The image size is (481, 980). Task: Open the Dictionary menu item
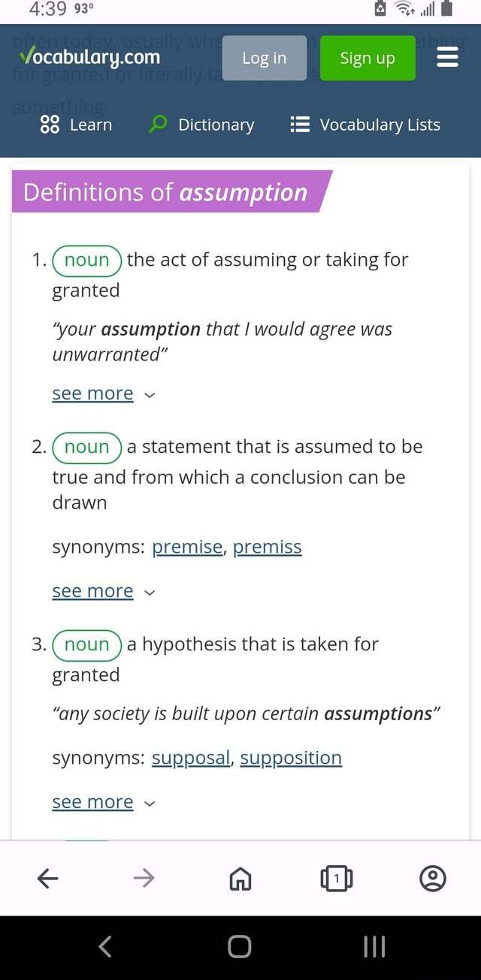202,125
